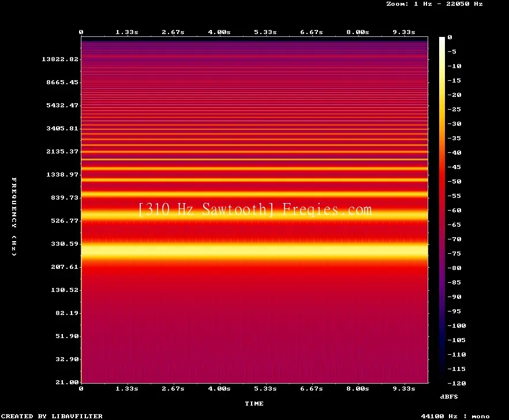The image size is (509, 420).
Task: Click the -85 dBFS scale value
Action: click(454, 282)
